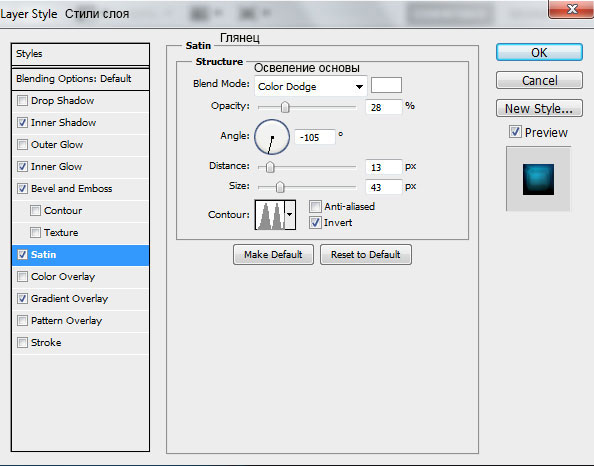Click Reset to Default button

pos(366,254)
